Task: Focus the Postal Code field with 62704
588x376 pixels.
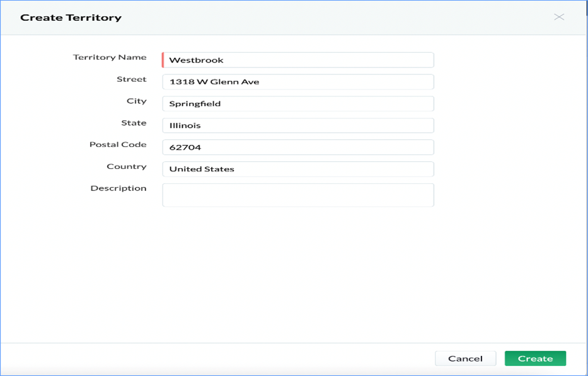Action: click(x=297, y=147)
